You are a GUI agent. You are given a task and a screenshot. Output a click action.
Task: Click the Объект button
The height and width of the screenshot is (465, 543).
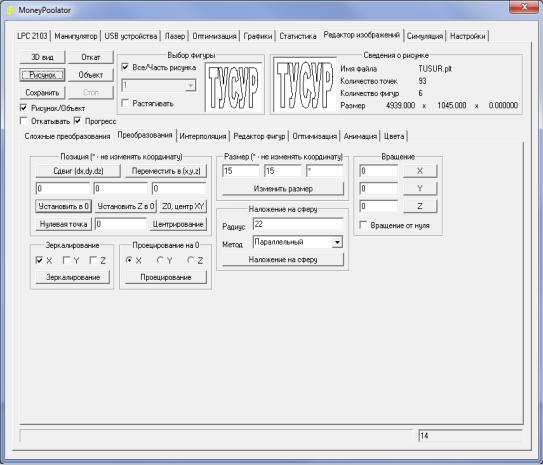[x=91, y=75]
